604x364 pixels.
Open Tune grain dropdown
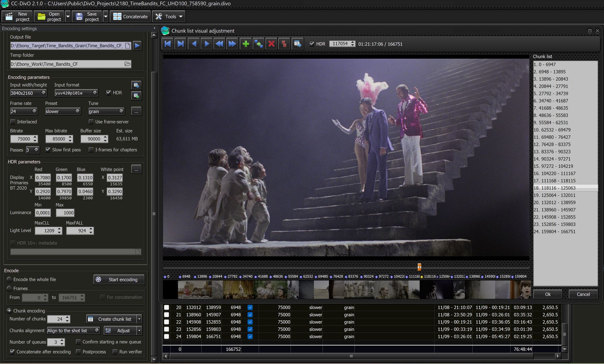pyautogui.click(x=106, y=111)
